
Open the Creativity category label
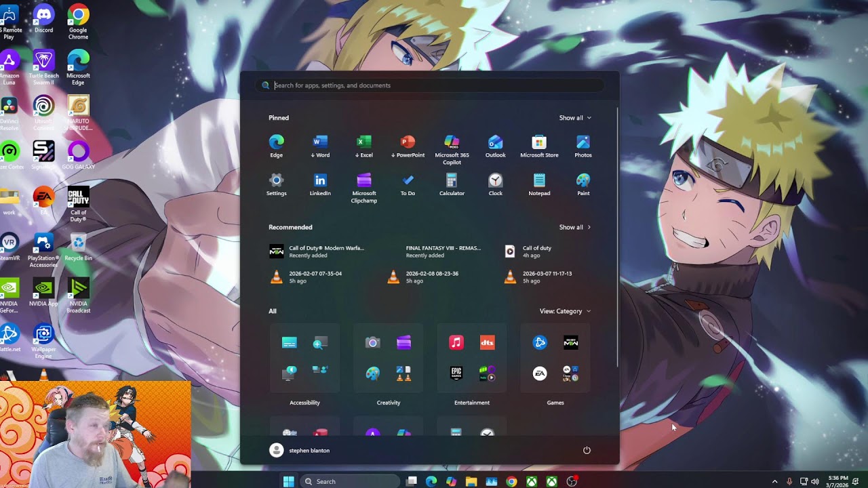pyautogui.click(x=389, y=403)
